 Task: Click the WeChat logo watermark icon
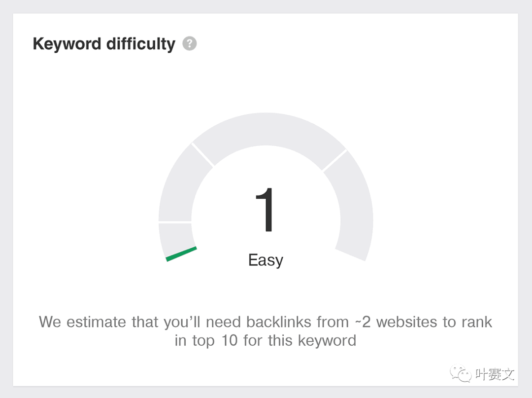(x=461, y=373)
